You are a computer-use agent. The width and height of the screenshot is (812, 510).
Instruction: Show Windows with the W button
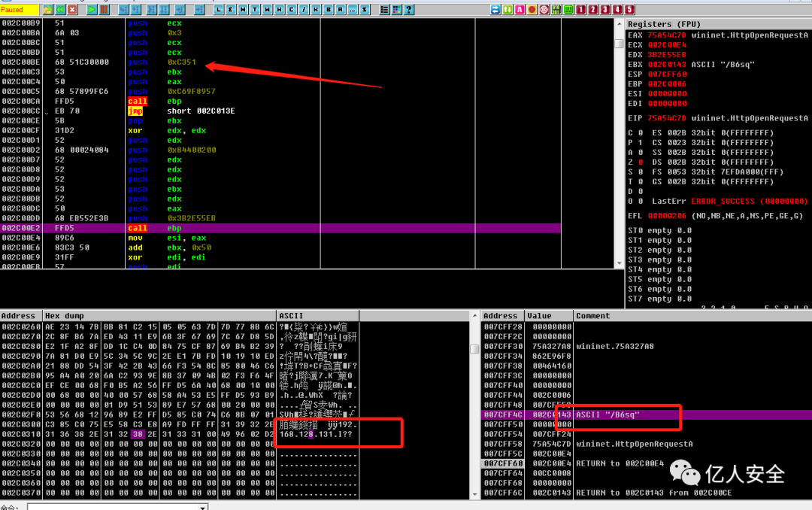point(268,9)
